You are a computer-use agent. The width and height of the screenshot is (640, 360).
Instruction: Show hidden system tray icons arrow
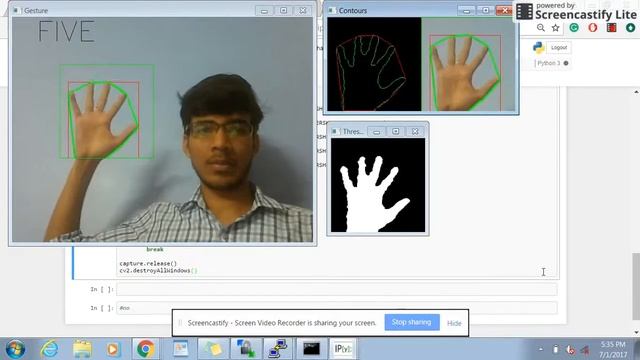[541, 349]
